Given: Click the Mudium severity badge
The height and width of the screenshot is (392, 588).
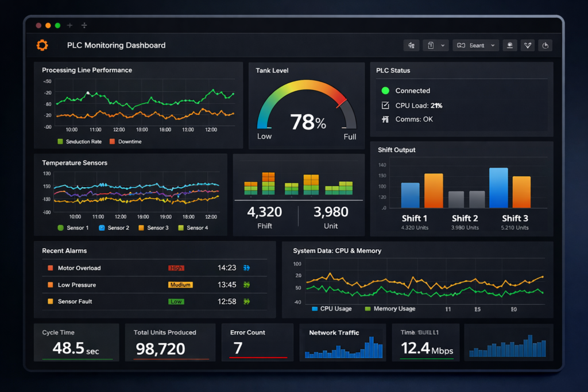Looking at the screenshot, I should (180, 285).
